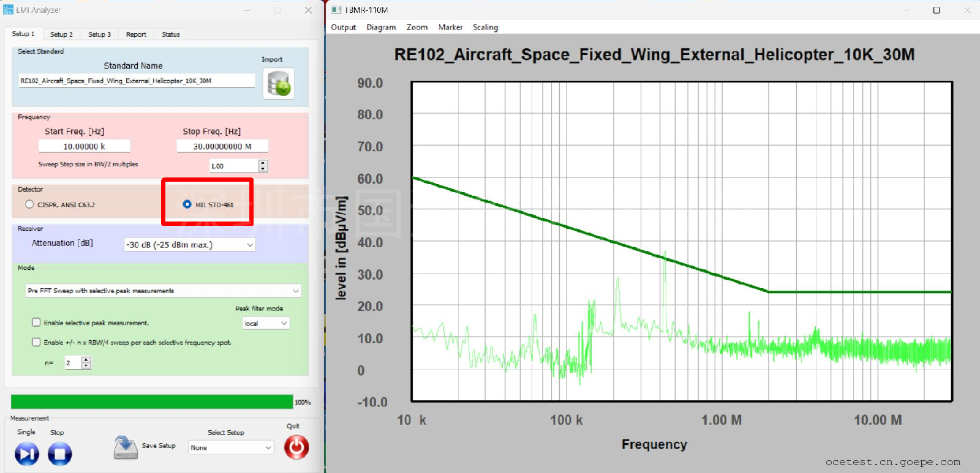
Task: Enable selective peak measurement checkbox
Action: (36, 322)
